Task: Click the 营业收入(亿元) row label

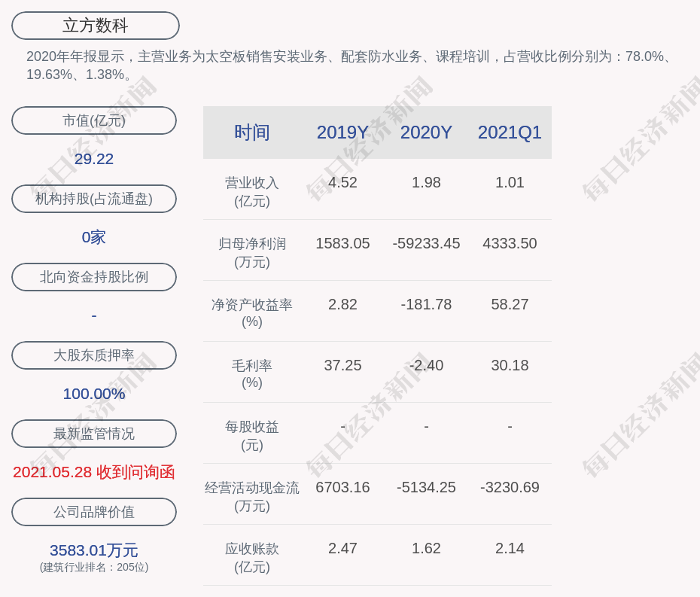Action: (x=252, y=192)
